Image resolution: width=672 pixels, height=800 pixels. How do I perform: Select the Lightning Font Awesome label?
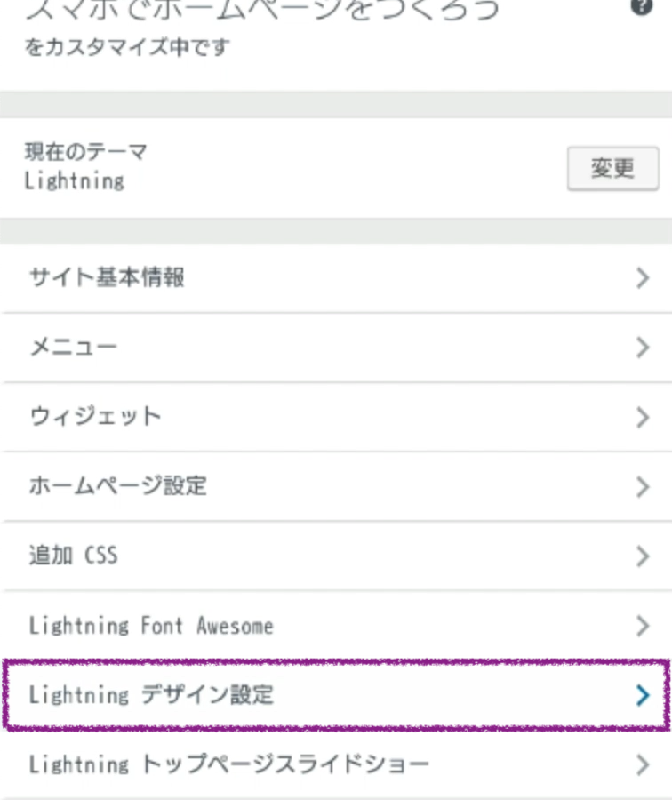click(x=151, y=626)
